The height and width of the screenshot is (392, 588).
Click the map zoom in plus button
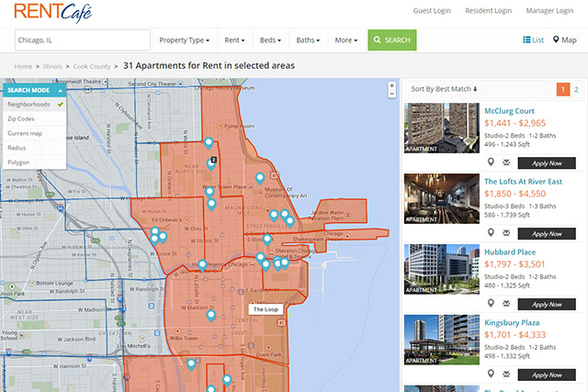392,85
